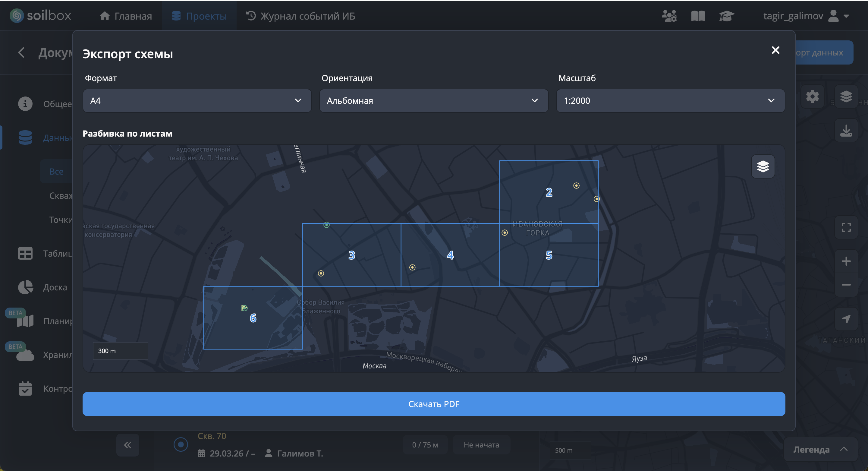Open the user management icon

pyautogui.click(x=669, y=16)
